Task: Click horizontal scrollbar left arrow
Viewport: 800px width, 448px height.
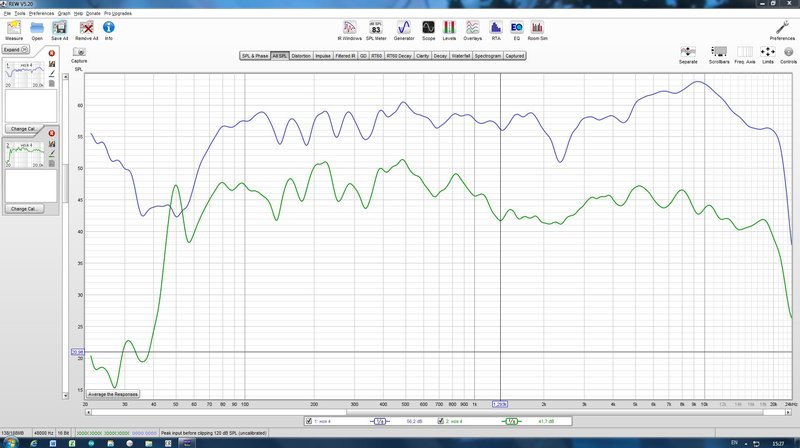Action: click(88, 412)
